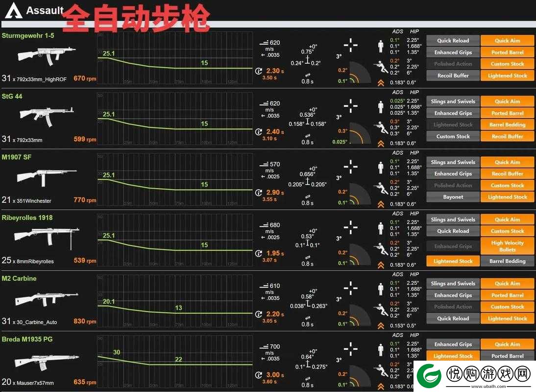Click the M1907 SF weapon name
The height and width of the screenshot is (392, 536).
tap(16, 157)
